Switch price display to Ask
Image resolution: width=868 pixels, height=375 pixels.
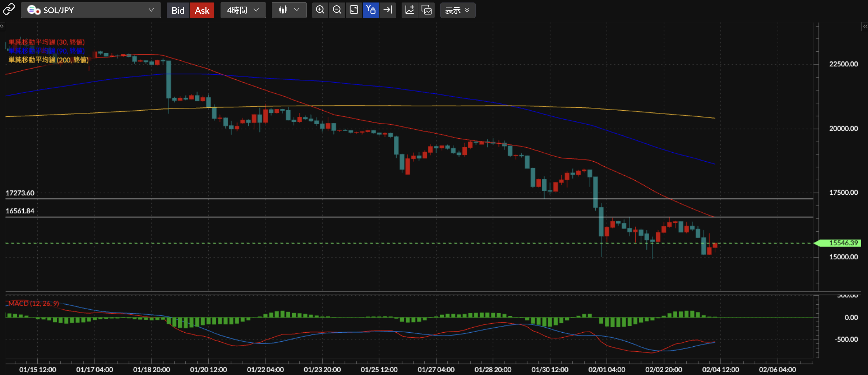pyautogui.click(x=202, y=10)
